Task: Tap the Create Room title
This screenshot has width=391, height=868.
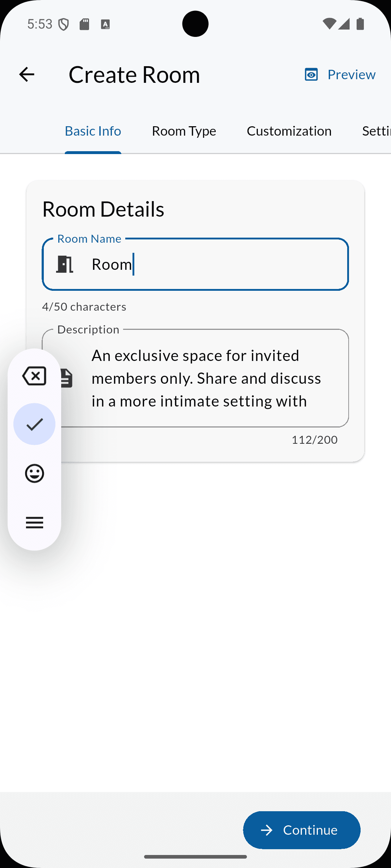Action: (x=134, y=75)
